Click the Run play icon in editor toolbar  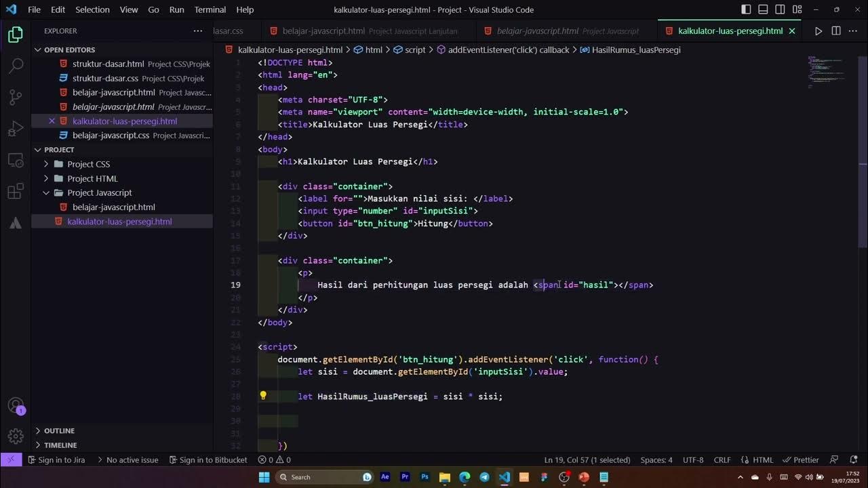pyautogui.click(x=818, y=31)
